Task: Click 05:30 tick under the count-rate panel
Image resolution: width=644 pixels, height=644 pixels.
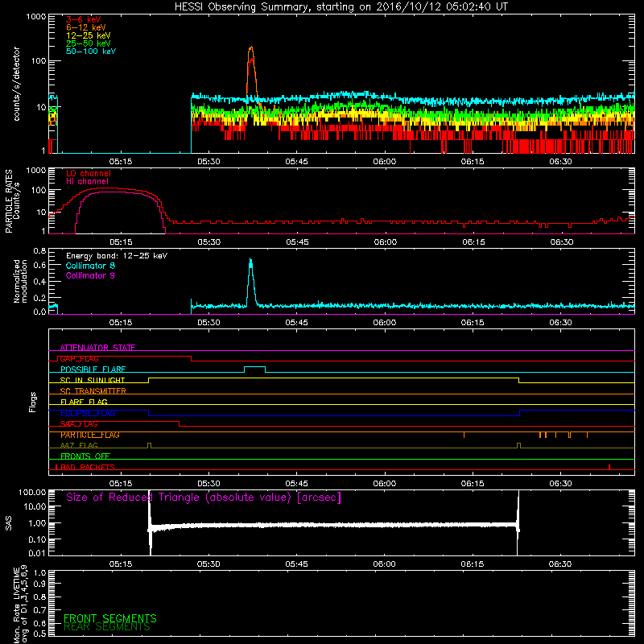Action: pyautogui.click(x=208, y=162)
